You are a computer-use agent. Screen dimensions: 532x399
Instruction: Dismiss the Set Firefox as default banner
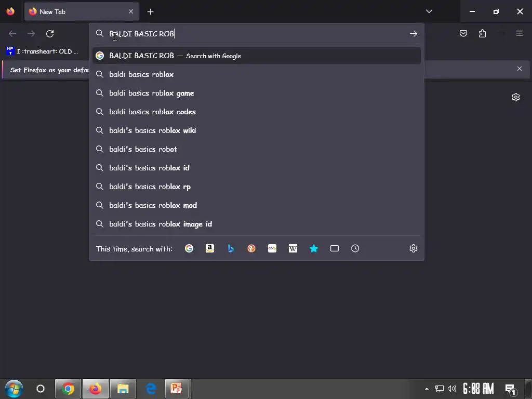(520, 69)
